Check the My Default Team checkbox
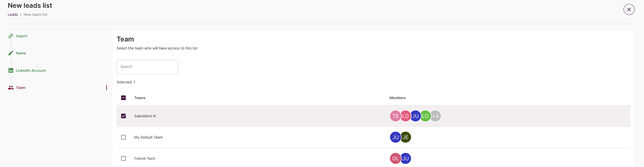644x167 pixels. 123,137
